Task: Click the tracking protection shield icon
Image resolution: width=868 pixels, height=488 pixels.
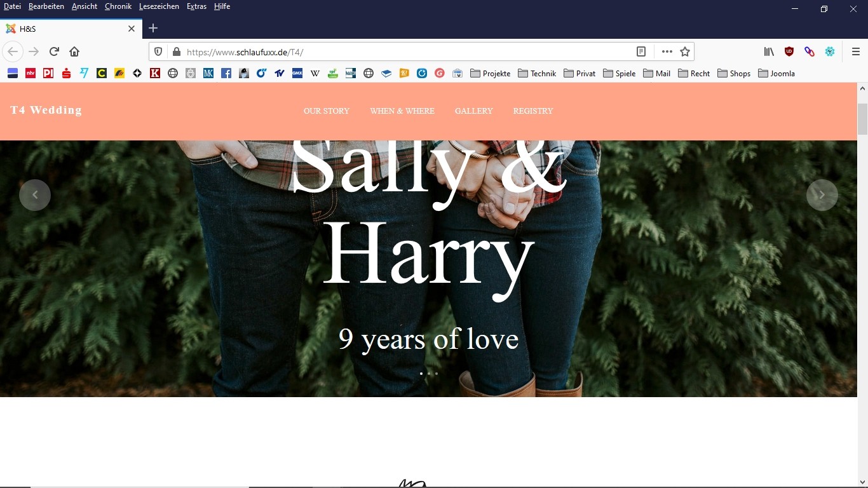Action: pos(159,51)
